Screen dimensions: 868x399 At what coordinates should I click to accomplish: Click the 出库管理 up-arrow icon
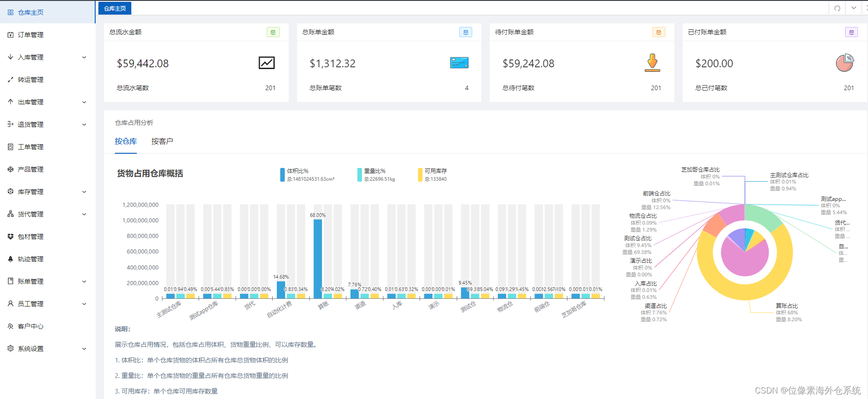pyautogui.click(x=10, y=102)
